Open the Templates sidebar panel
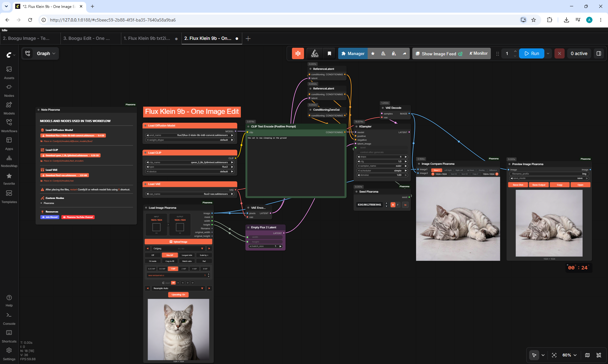This screenshot has height=364, width=608. click(x=9, y=197)
